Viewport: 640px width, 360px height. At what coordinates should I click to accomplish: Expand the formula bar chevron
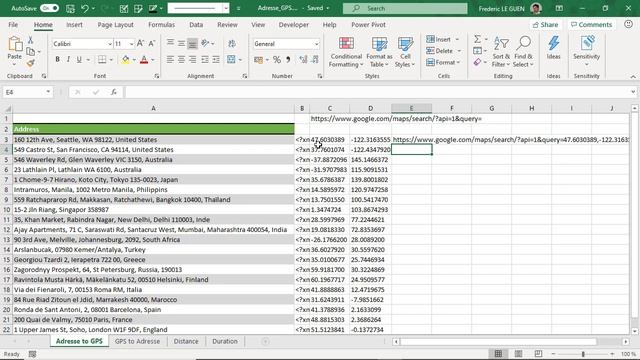pos(633,92)
